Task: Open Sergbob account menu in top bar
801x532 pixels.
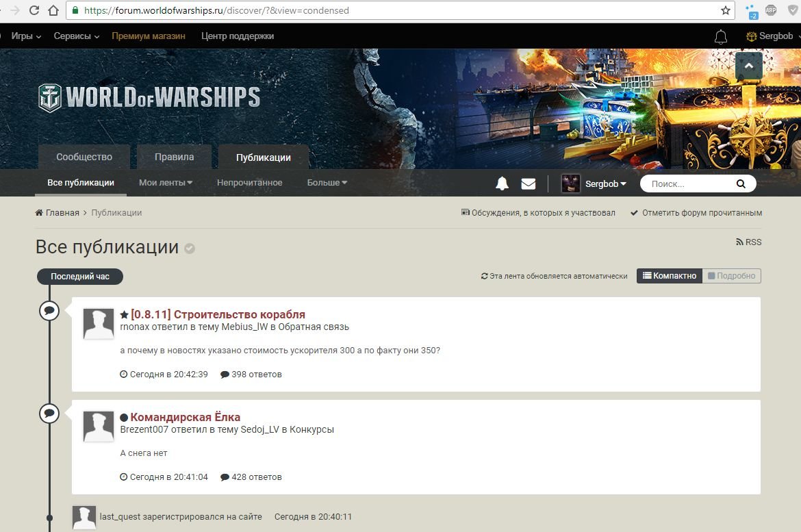Action: pyautogui.click(x=773, y=36)
